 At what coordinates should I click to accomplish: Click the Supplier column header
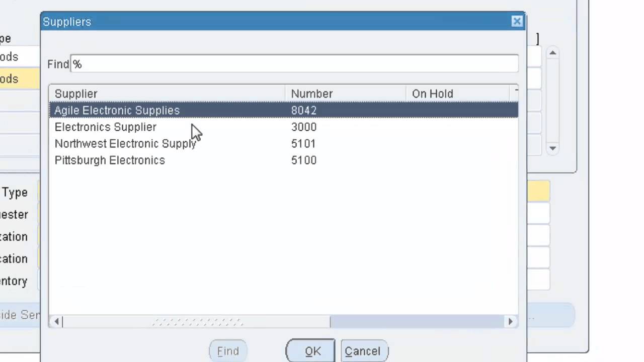[167, 94]
